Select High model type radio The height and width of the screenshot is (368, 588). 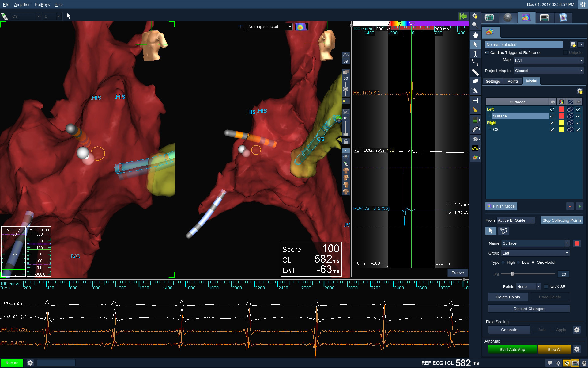(x=503, y=263)
